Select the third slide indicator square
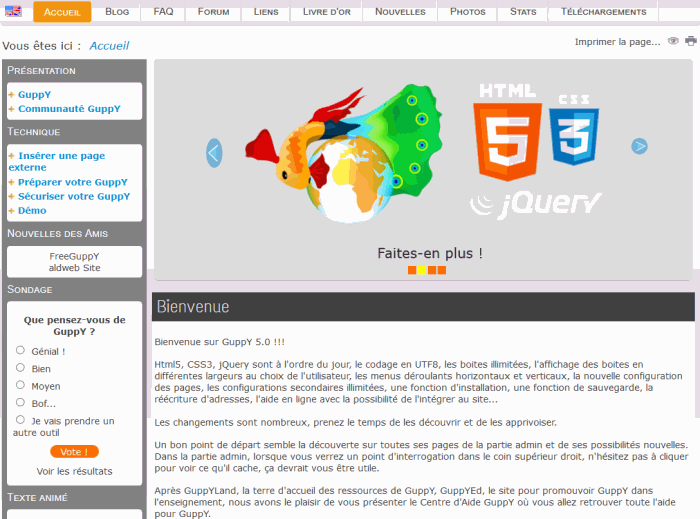 pos(432,270)
